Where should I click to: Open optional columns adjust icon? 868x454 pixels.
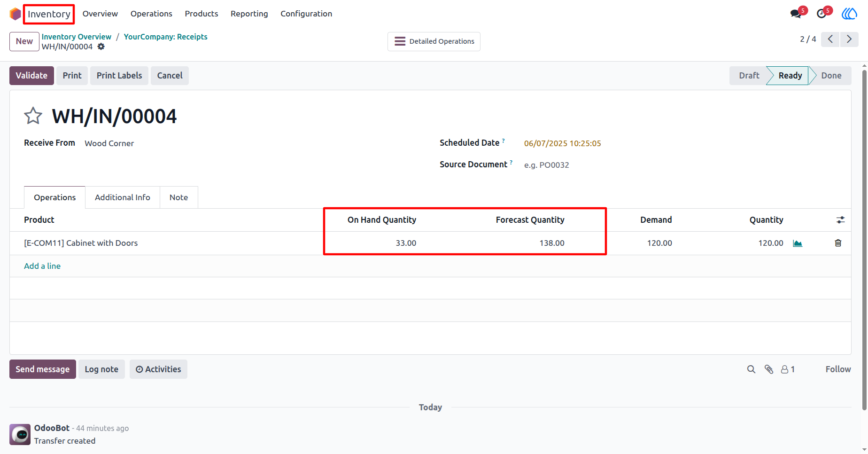(x=840, y=220)
